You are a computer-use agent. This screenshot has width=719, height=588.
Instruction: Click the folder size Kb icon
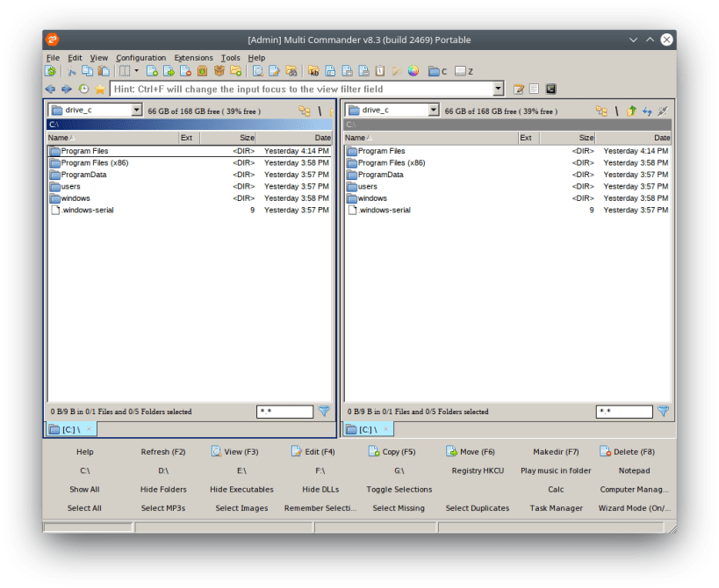click(x=313, y=71)
